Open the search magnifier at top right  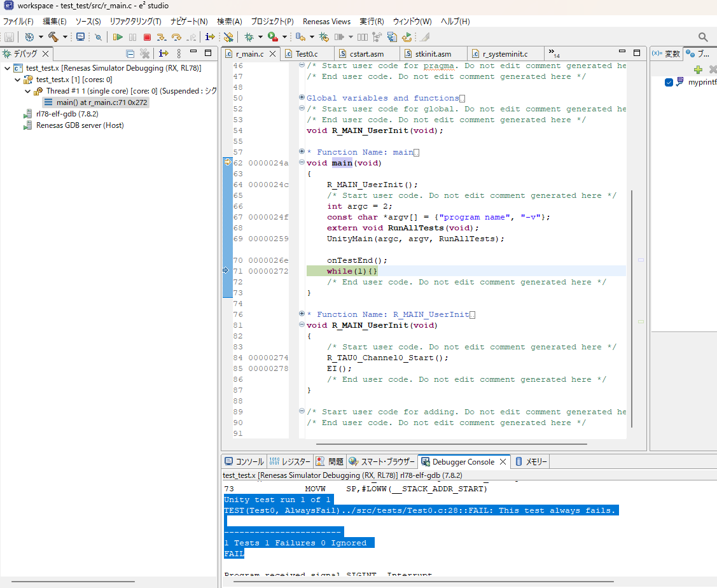point(703,37)
